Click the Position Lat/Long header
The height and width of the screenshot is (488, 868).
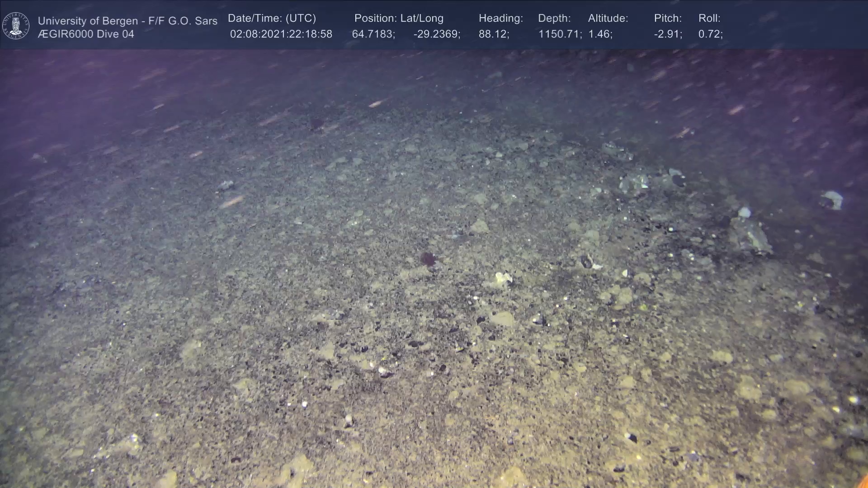pyautogui.click(x=399, y=19)
